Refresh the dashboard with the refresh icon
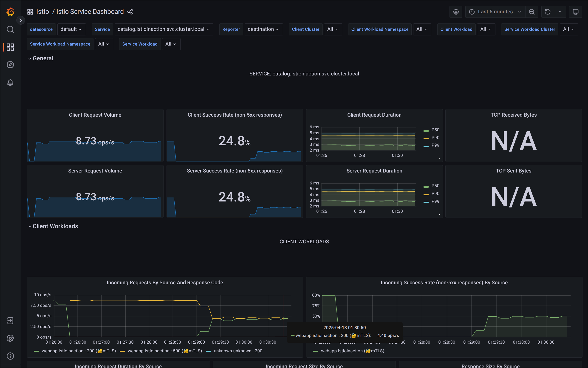This screenshot has height=368, width=588. coord(548,12)
